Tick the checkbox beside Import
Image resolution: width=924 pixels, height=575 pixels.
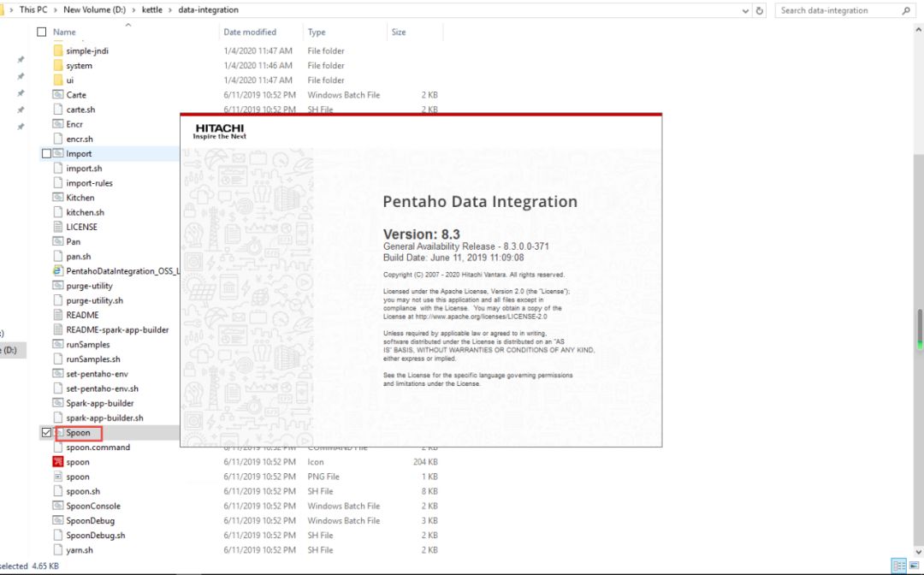point(46,154)
